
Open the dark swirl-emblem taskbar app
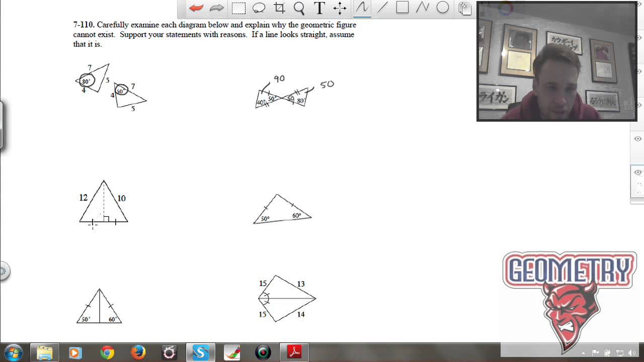pos(169,353)
